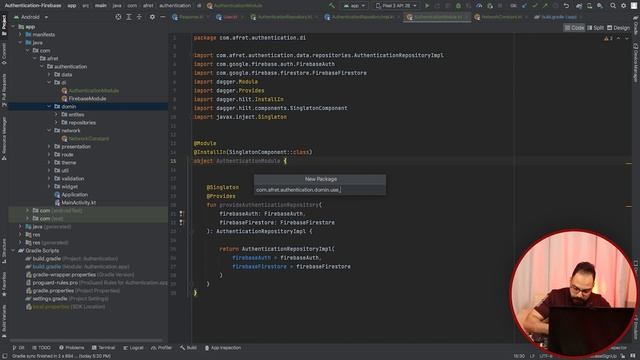Screen dimensions: 640x360
Task: Collapse the Gradle Scripts node
Action: click(13, 251)
